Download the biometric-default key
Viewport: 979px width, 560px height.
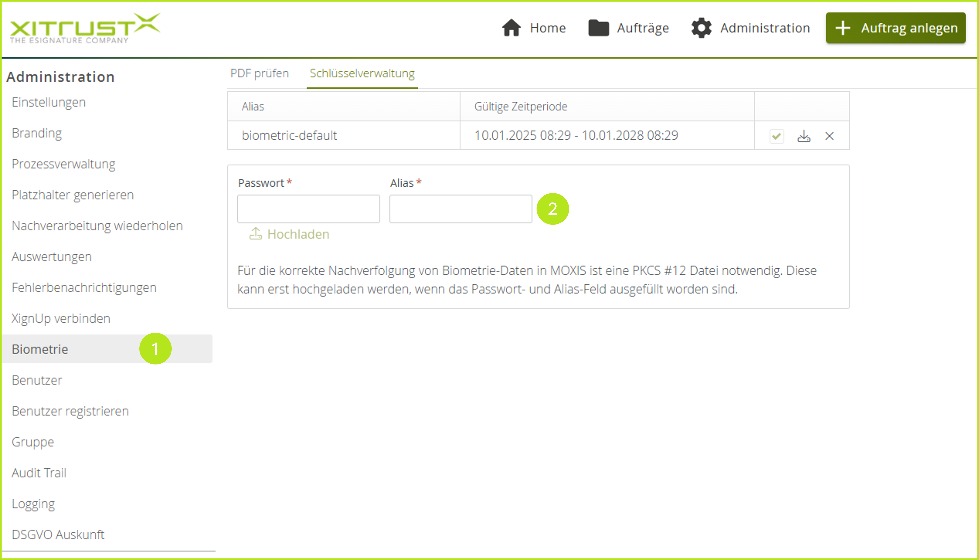click(804, 136)
